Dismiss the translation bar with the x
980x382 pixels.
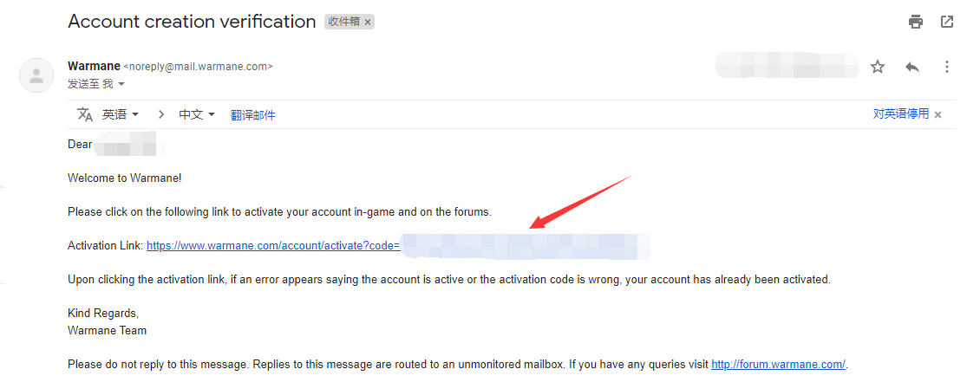[x=938, y=114]
